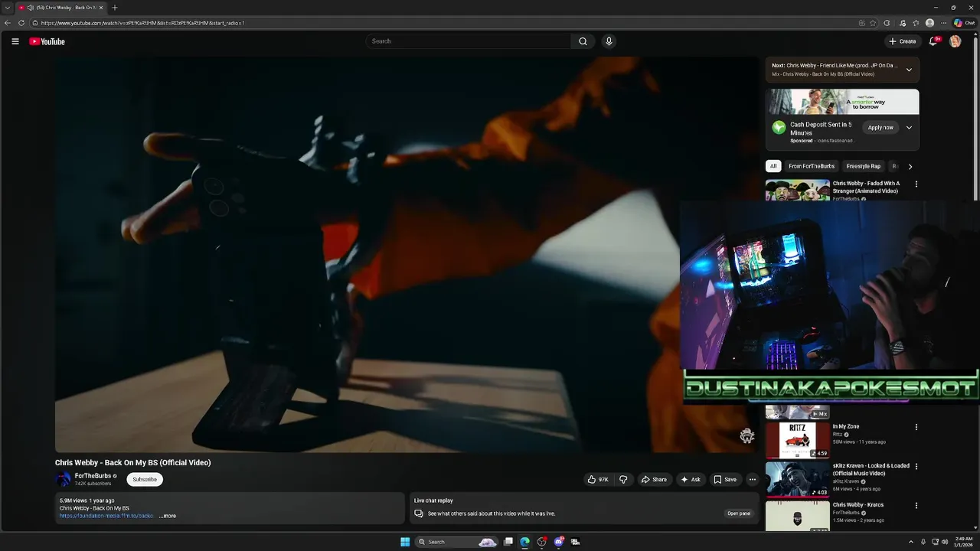Open ForTheBurbs channel name link

pos(93,476)
